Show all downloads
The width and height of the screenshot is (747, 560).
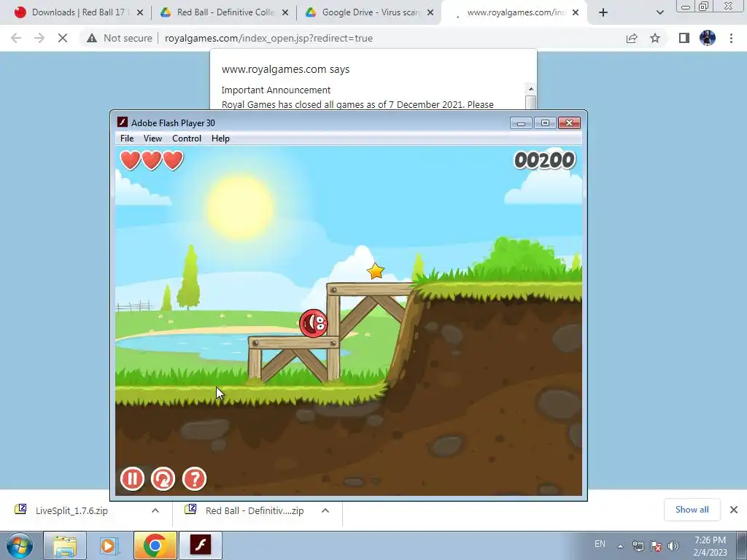[692, 510]
